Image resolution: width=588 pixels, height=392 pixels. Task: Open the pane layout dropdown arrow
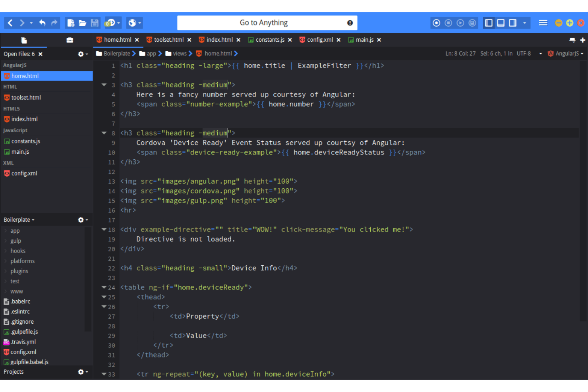click(x=524, y=23)
